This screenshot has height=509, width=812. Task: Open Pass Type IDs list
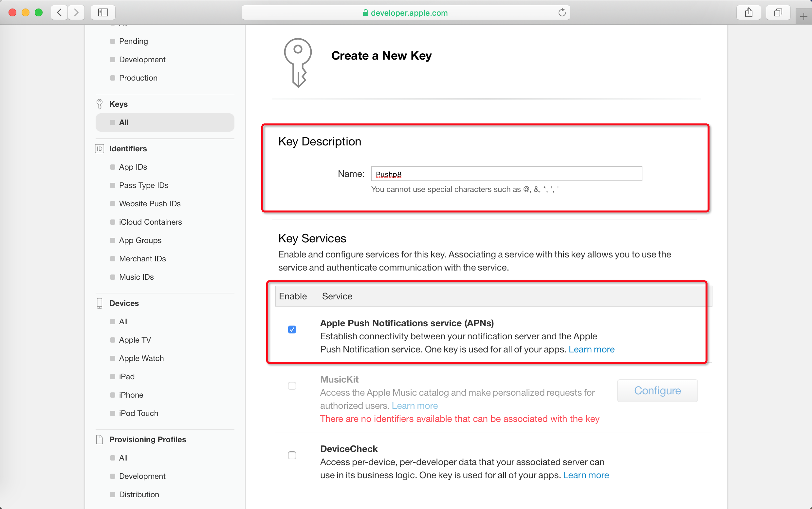click(144, 185)
